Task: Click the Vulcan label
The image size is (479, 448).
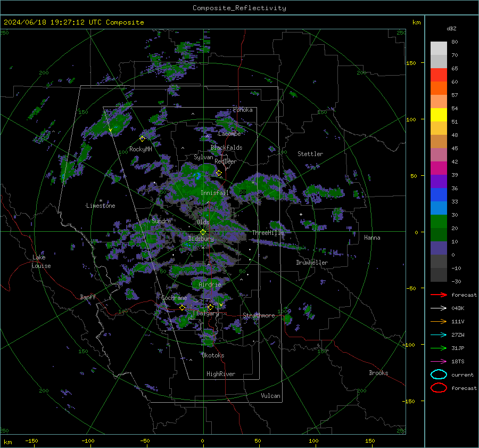Action: [270, 396]
